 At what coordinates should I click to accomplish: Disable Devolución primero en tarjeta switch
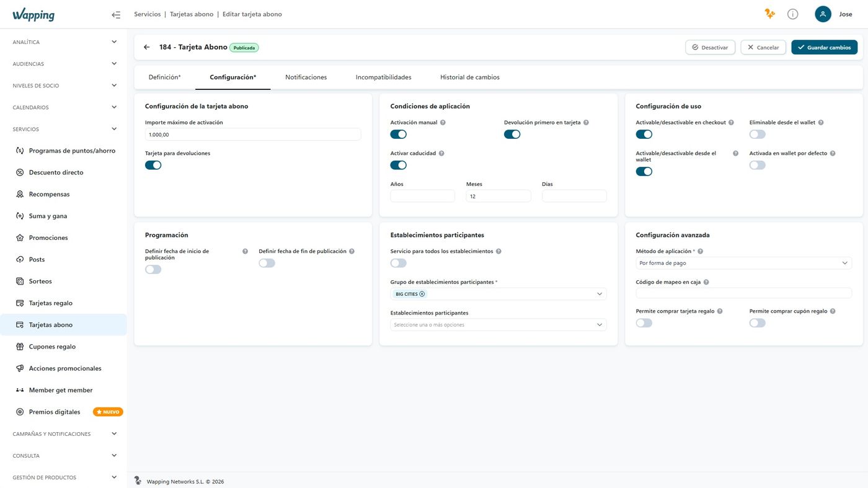(512, 135)
